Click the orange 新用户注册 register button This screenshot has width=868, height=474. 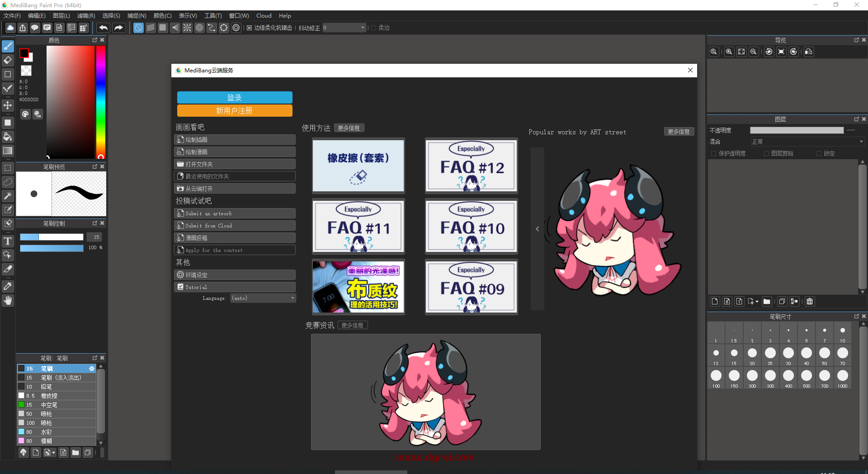coord(235,111)
